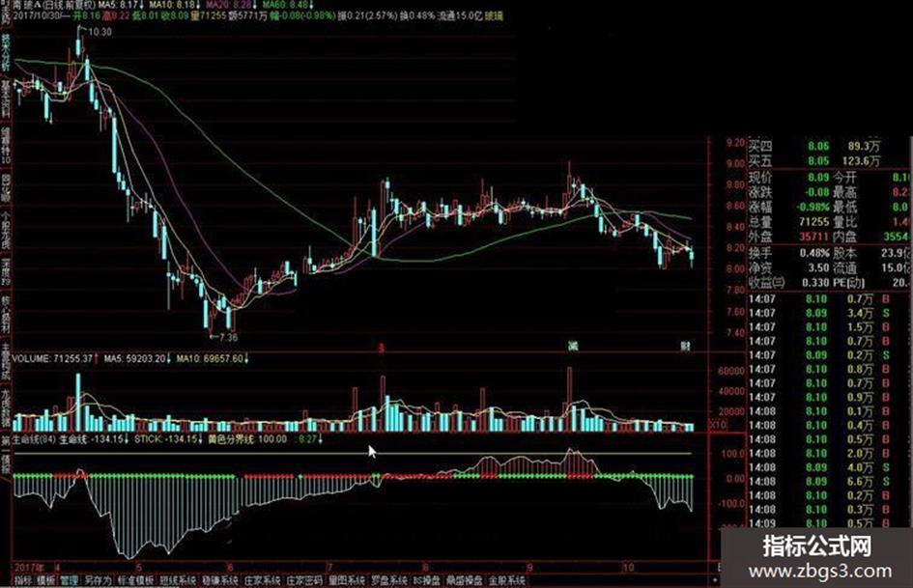Open the 庄家系统 template tab
Image resolution: width=913 pixels, height=588 pixels.
click(x=262, y=580)
